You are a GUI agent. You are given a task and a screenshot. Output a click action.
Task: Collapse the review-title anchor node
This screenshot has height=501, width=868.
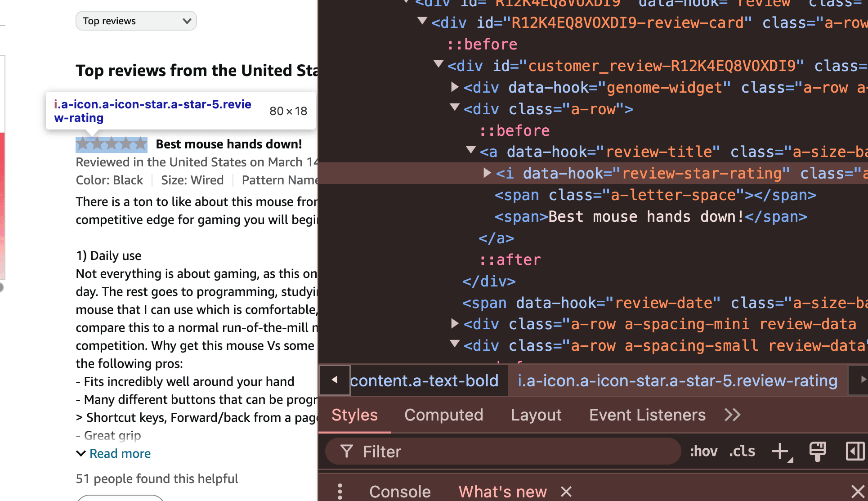[x=471, y=150]
